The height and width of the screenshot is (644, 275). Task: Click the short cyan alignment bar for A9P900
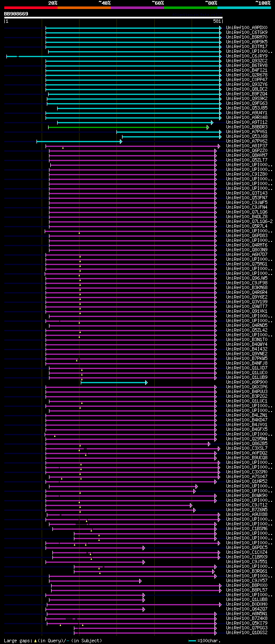coord(114,382)
